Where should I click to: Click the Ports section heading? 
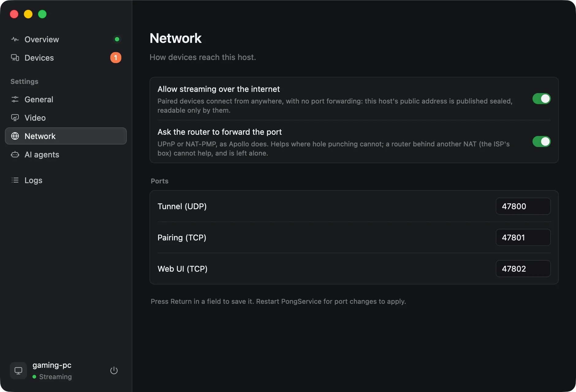[x=160, y=181]
